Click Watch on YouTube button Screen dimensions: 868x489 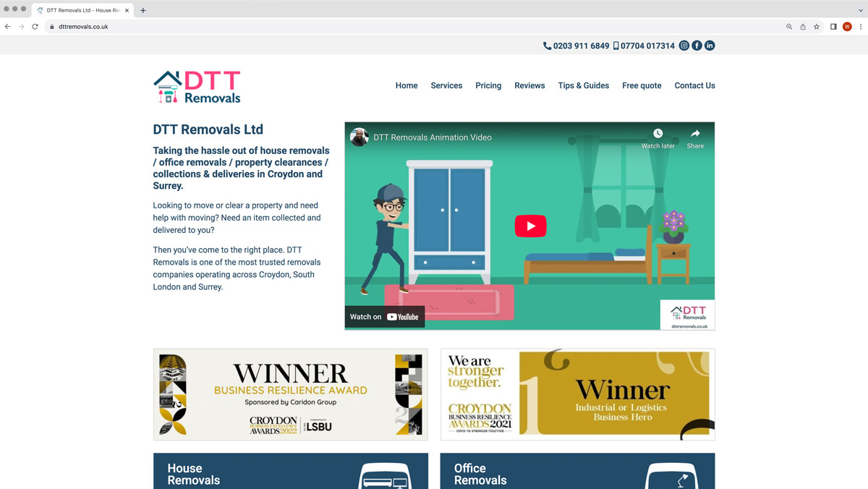coord(385,317)
